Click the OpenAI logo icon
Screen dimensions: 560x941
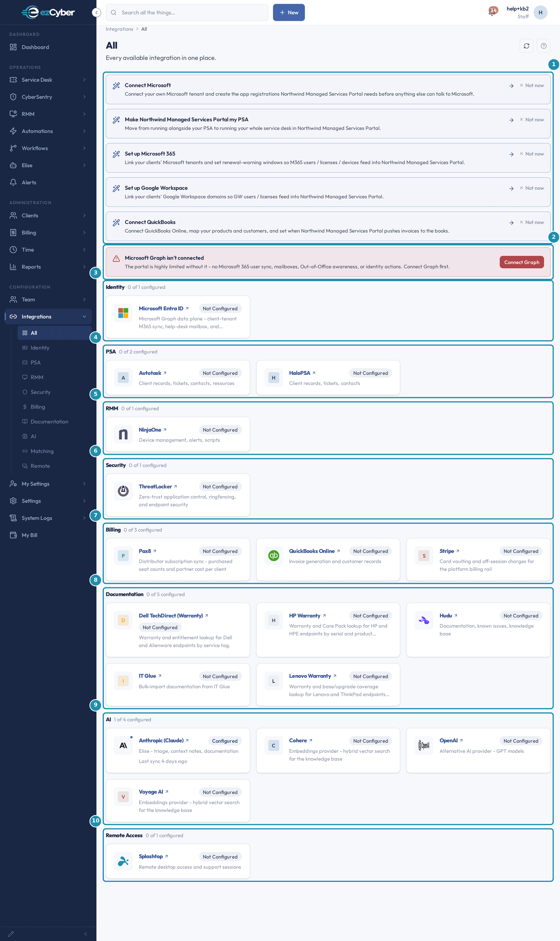click(x=424, y=746)
